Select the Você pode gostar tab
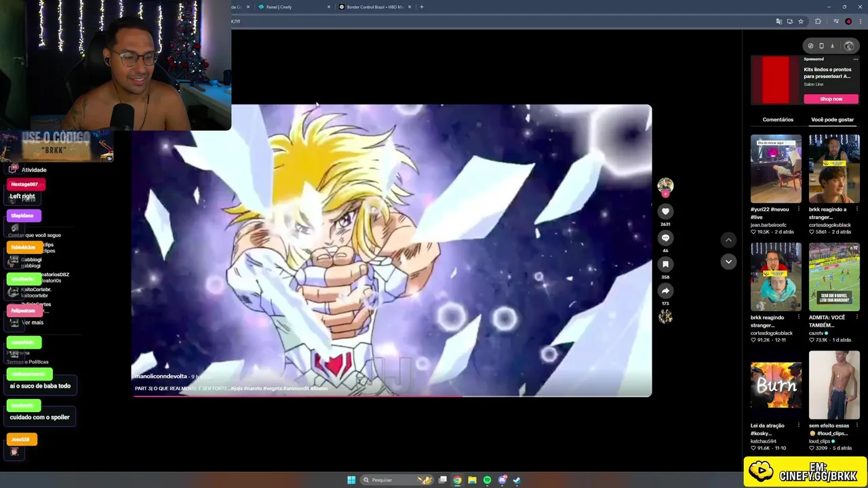The height and width of the screenshot is (488, 868). point(832,119)
